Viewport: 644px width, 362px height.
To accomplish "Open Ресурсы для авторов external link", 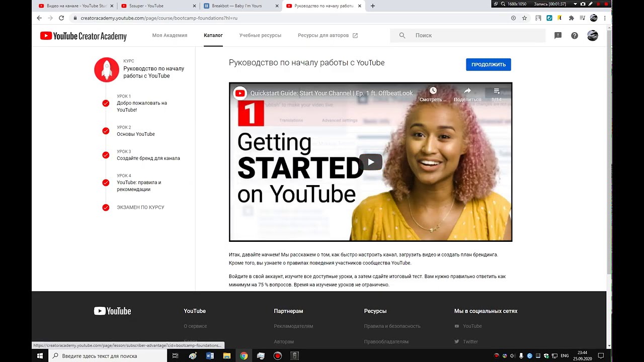I will click(x=328, y=36).
